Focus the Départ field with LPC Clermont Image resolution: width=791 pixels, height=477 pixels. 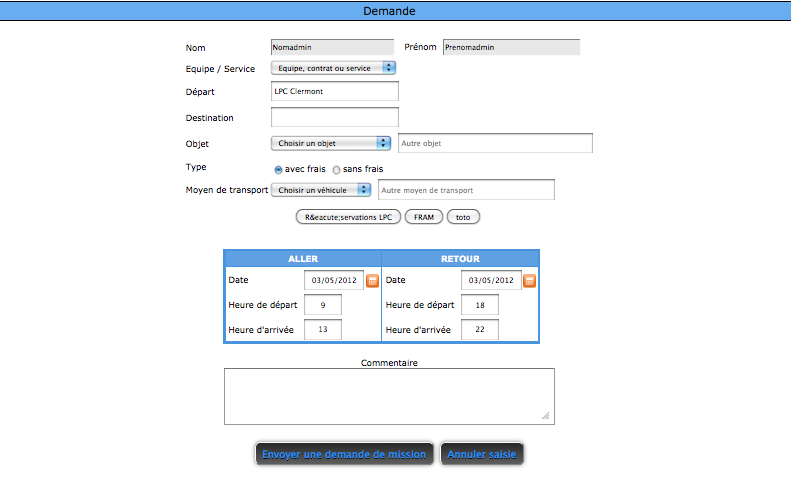[335, 92]
